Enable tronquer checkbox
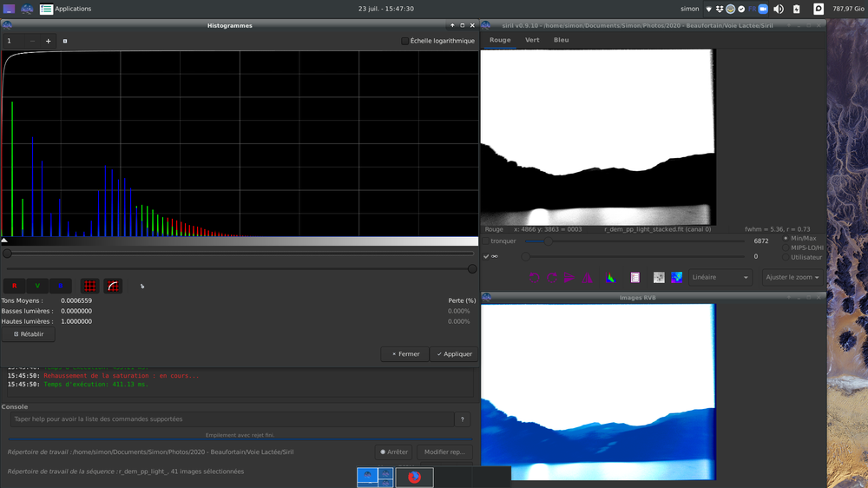This screenshot has height=488, width=868. [x=486, y=241]
